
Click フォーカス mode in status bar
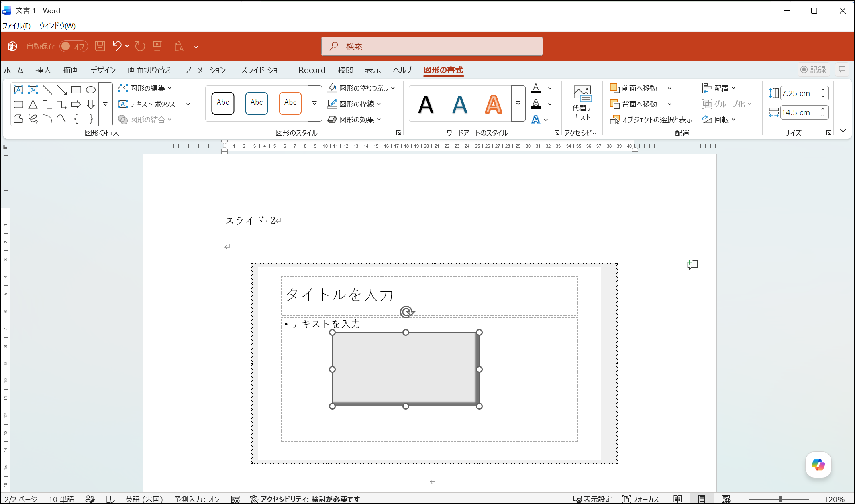[x=641, y=499]
